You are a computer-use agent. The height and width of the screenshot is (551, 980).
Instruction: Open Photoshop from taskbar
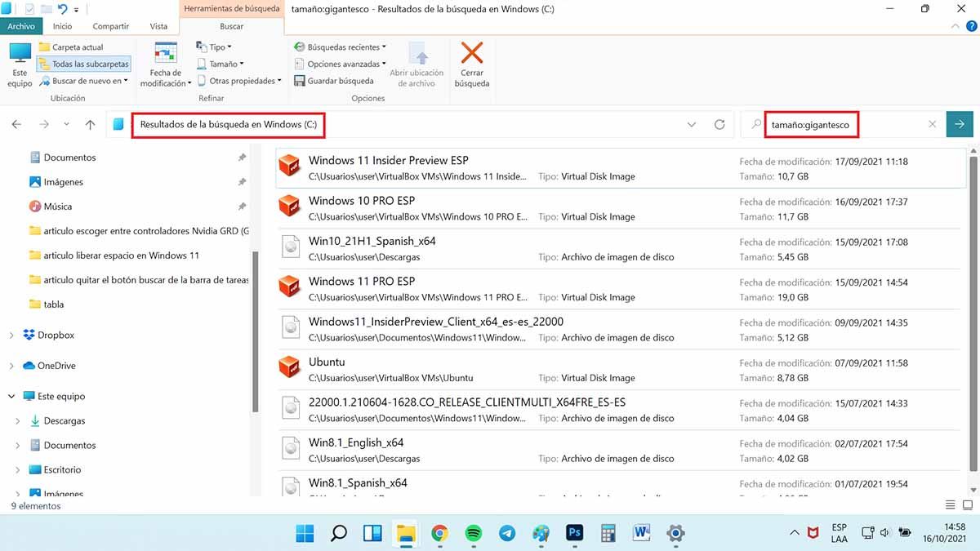pos(574,533)
